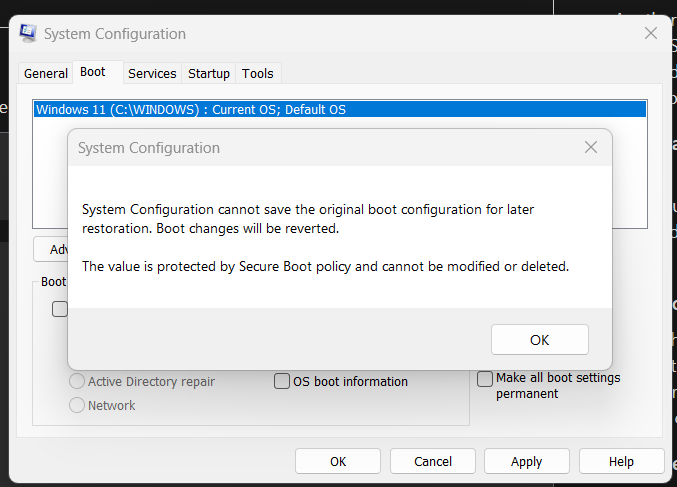The width and height of the screenshot is (677, 487).
Task: Click the Cancel button
Action: coord(433,461)
